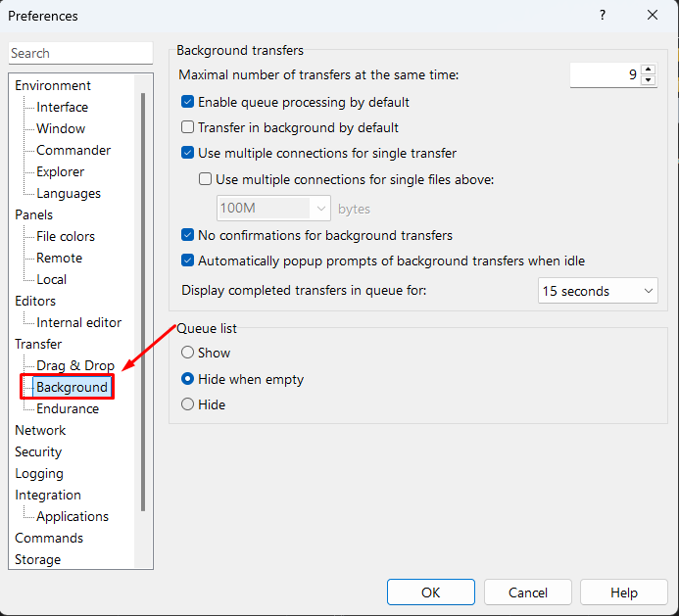Disable No confirmations for background transfers
This screenshot has height=616, width=679.
(188, 235)
